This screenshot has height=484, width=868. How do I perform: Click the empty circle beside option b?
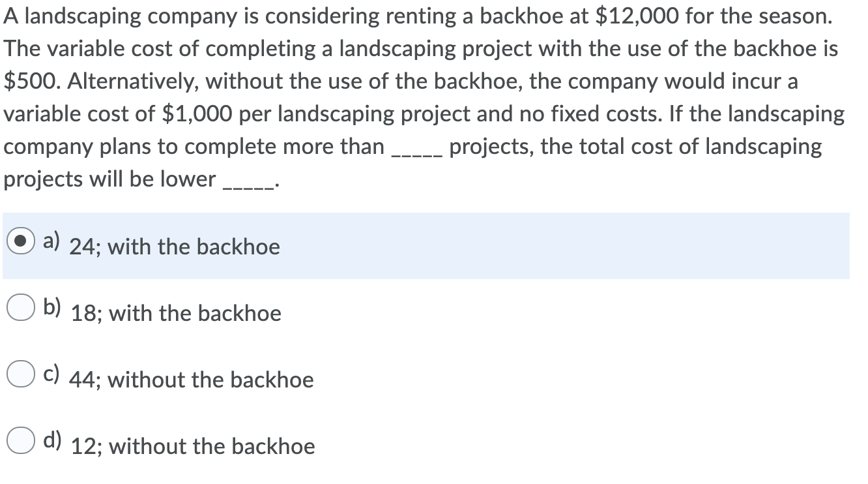coord(22,307)
